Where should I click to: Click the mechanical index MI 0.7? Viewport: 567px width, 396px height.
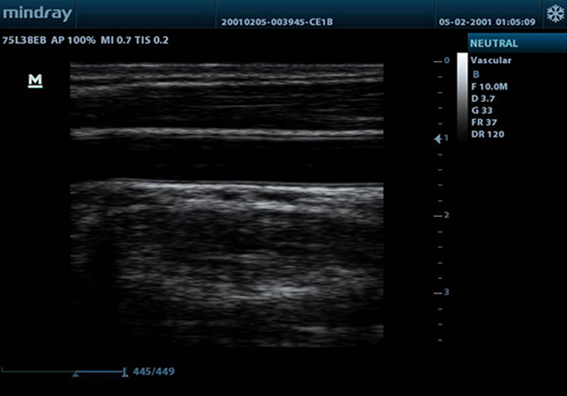[116, 40]
